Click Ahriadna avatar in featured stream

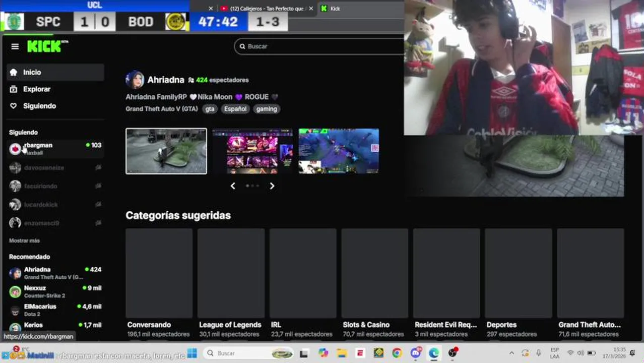pyautogui.click(x=135, y=80)
